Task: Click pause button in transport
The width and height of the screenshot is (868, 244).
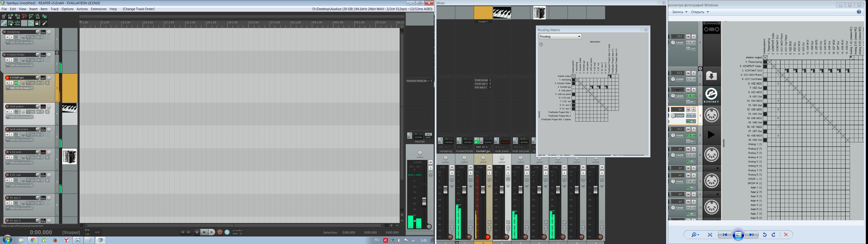Action: 212,232
